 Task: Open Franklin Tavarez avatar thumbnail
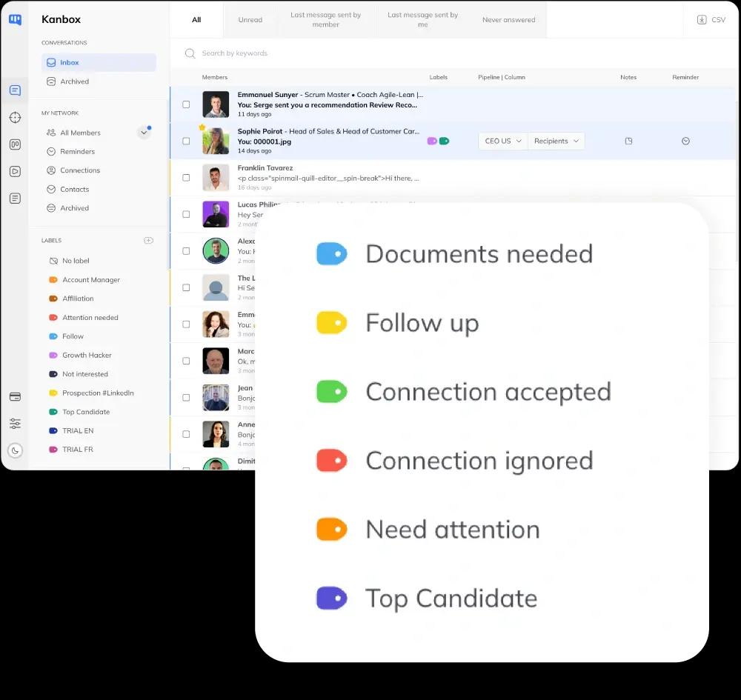pyautogui.click(x=216, y=178)
